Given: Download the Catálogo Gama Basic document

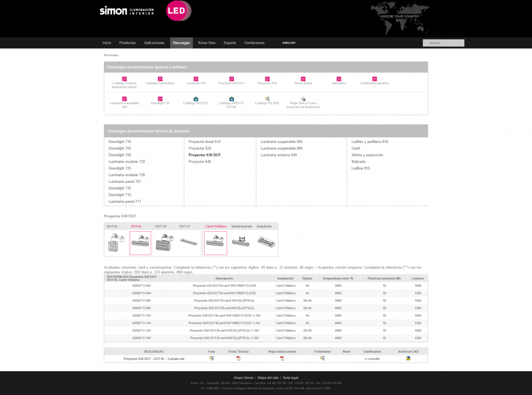Looking at the screenshot, I should pos(160,79).
